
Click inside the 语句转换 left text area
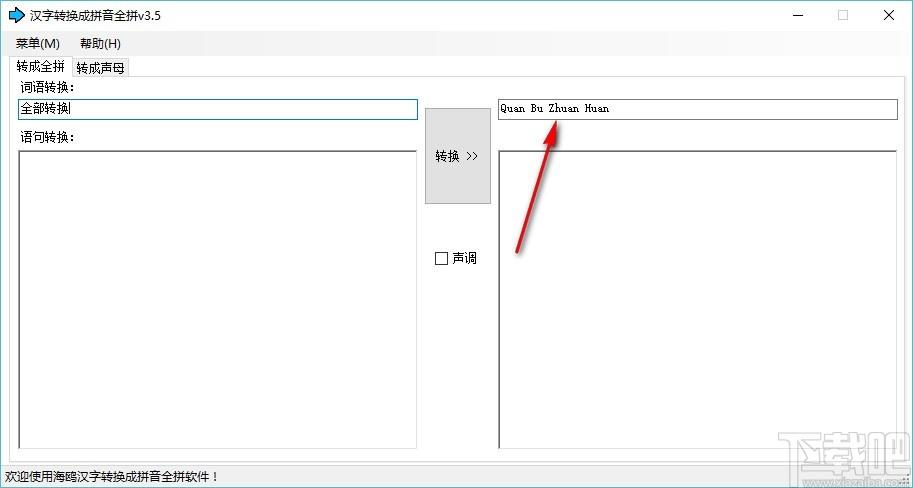(218, 299)
